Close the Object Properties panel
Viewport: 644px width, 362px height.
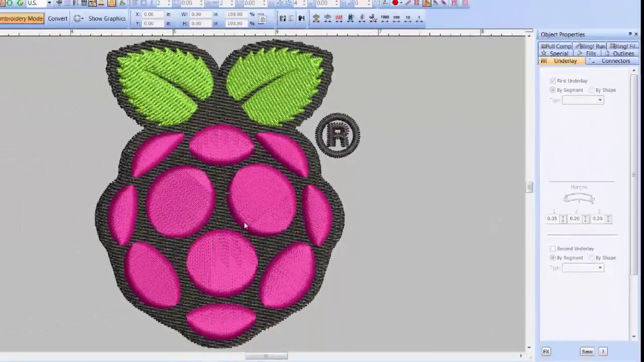[x=636, y=34]
